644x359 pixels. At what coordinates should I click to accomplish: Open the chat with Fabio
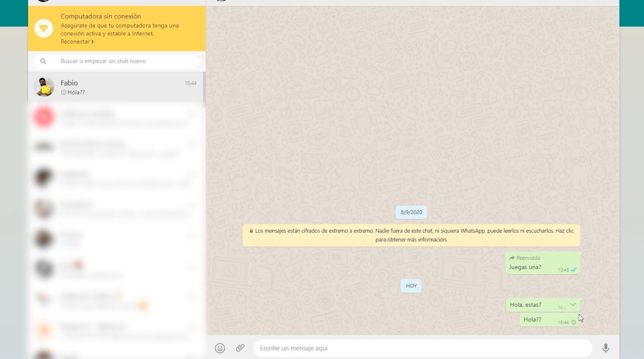116,87
